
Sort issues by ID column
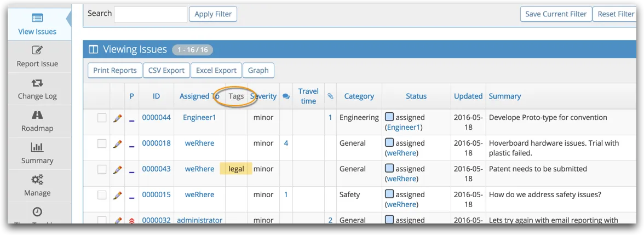157,96
